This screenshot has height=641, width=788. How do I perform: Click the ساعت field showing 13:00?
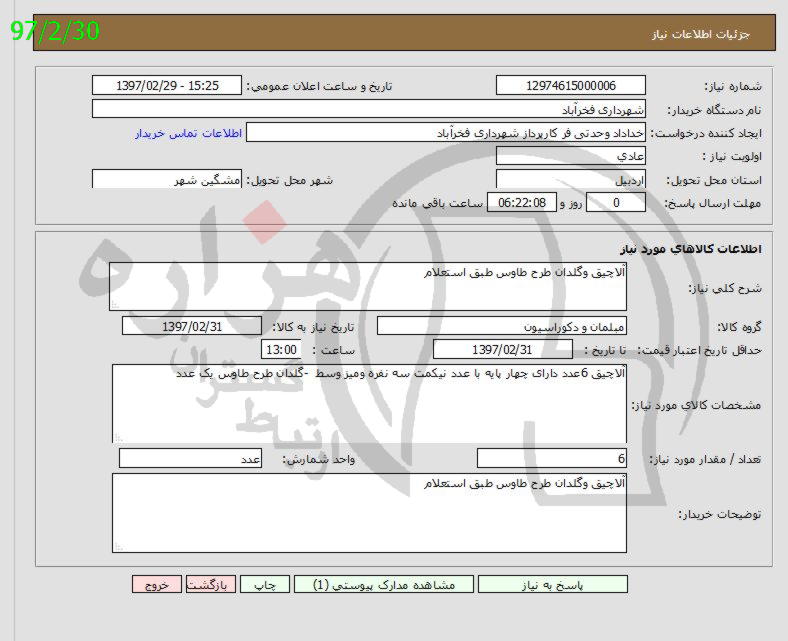279,350
